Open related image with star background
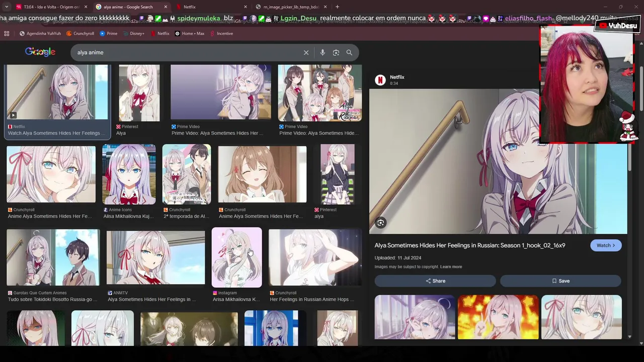The height and width of the screenshot is (362, 644). (x=498, y=317)
